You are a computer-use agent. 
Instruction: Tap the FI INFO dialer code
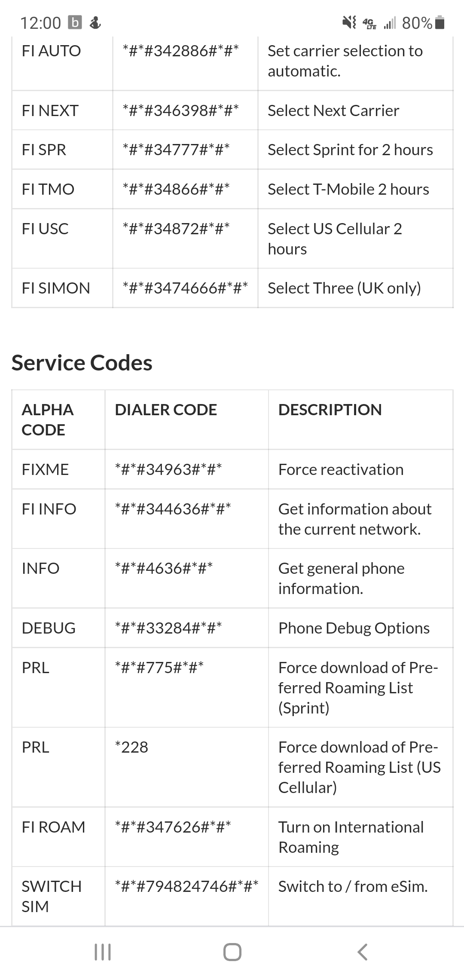point(173,509)
